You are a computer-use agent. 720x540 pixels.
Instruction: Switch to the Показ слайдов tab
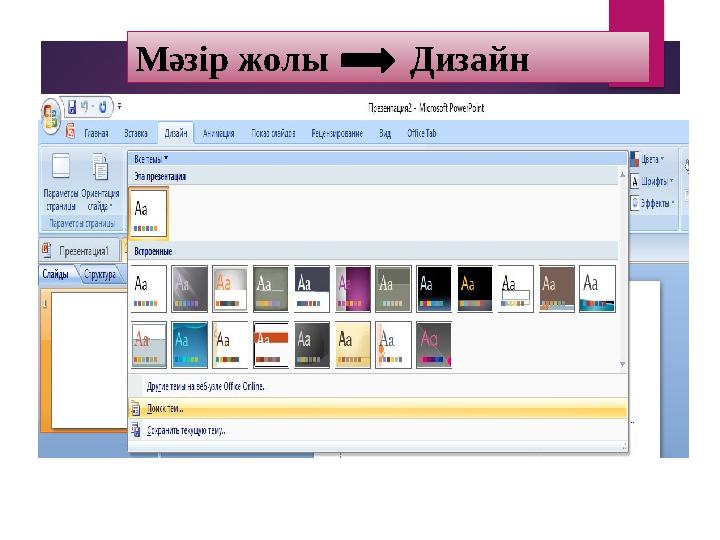[273, 134]
